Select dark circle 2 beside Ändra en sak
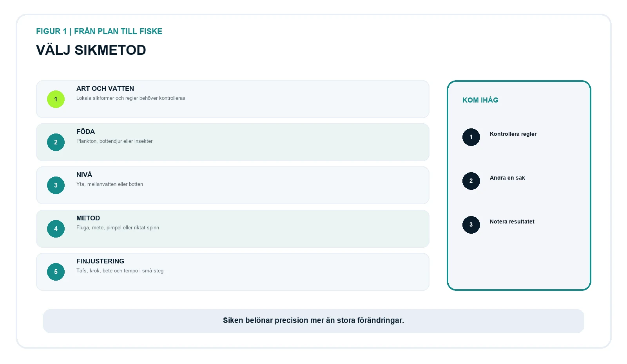This screenshot has height=364, width=627. (x=471, y=181)
